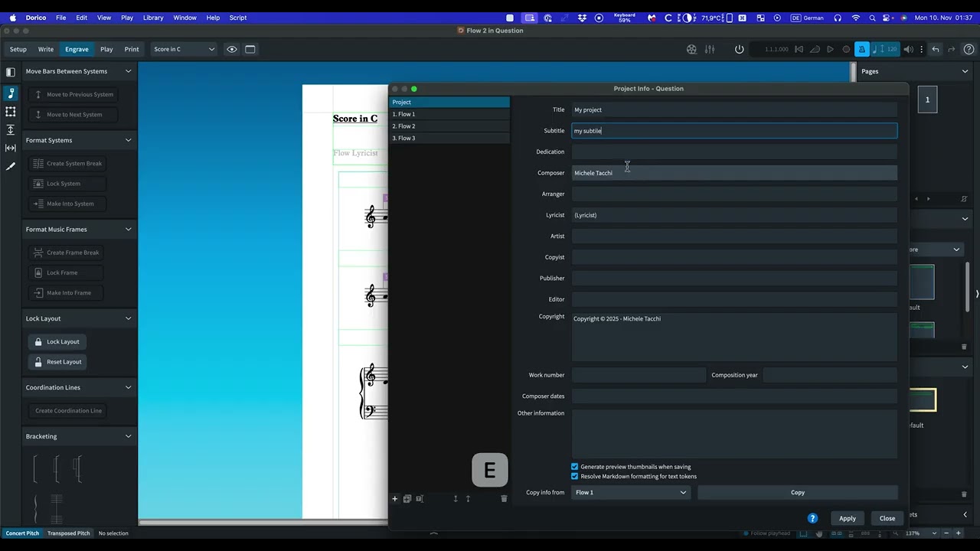The height and width of the screenshot is (551, 980).
Task: Select the Note Spacing tool icon
Action: [x=11, y=148]
